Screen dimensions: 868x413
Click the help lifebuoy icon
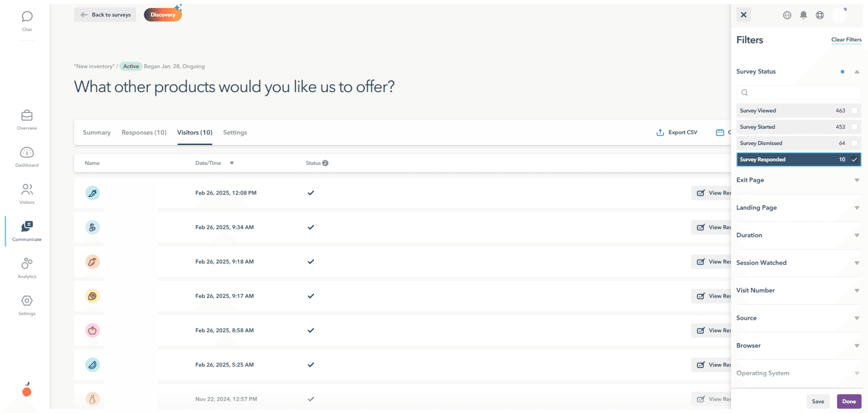click(x=819, y=15)
